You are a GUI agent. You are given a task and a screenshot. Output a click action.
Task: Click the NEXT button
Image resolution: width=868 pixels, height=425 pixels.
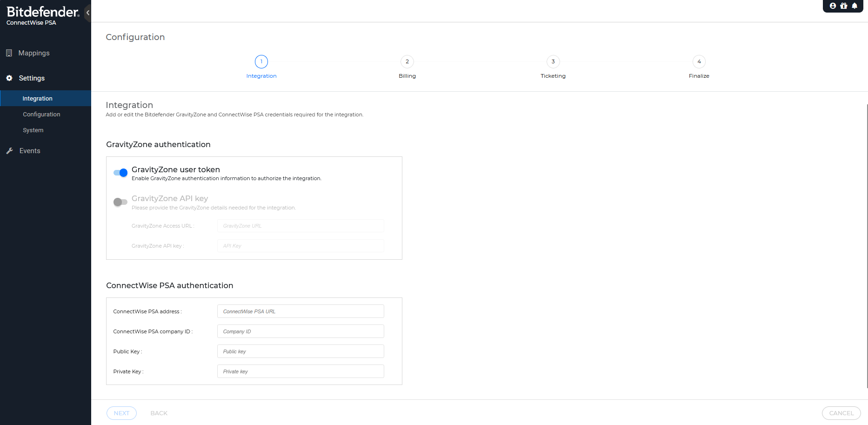(121, 413)
